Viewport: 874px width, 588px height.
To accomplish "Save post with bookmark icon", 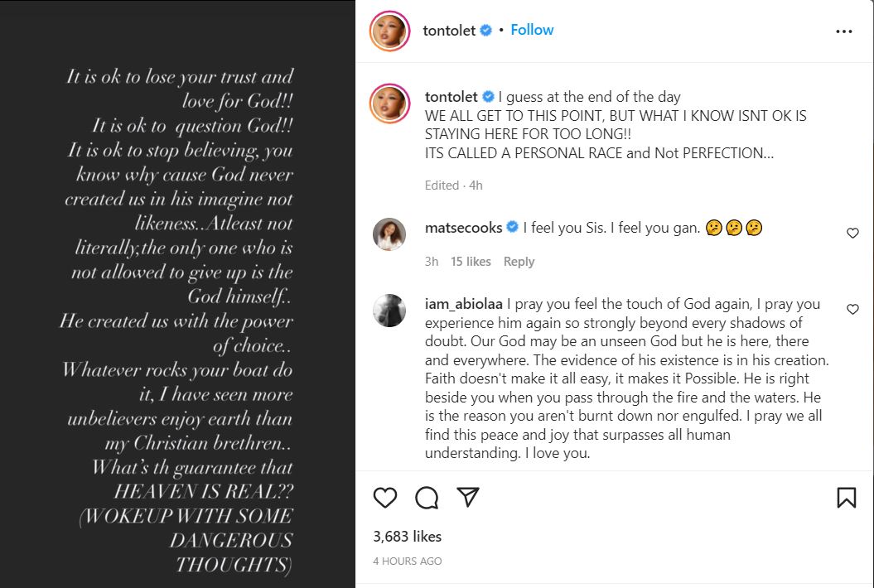I will click(846, 498).
